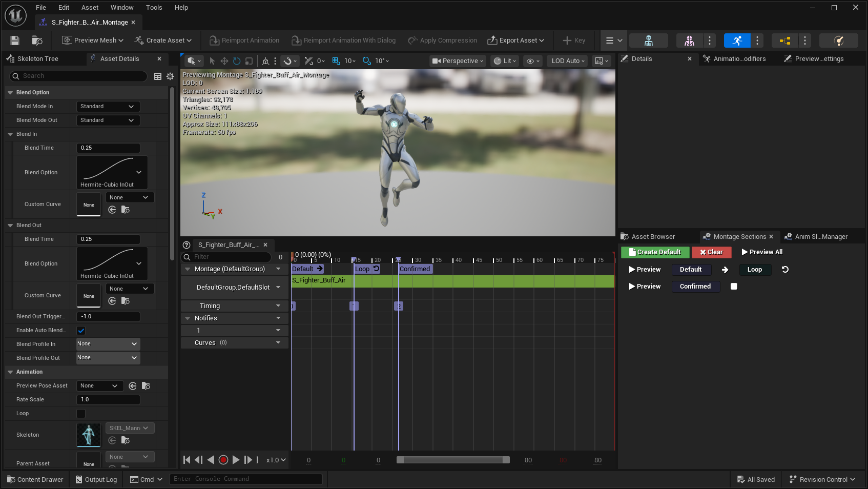Open the Skeletal Mesh editor mode
This screenshot has width=868, height=489.
[689, 40]
